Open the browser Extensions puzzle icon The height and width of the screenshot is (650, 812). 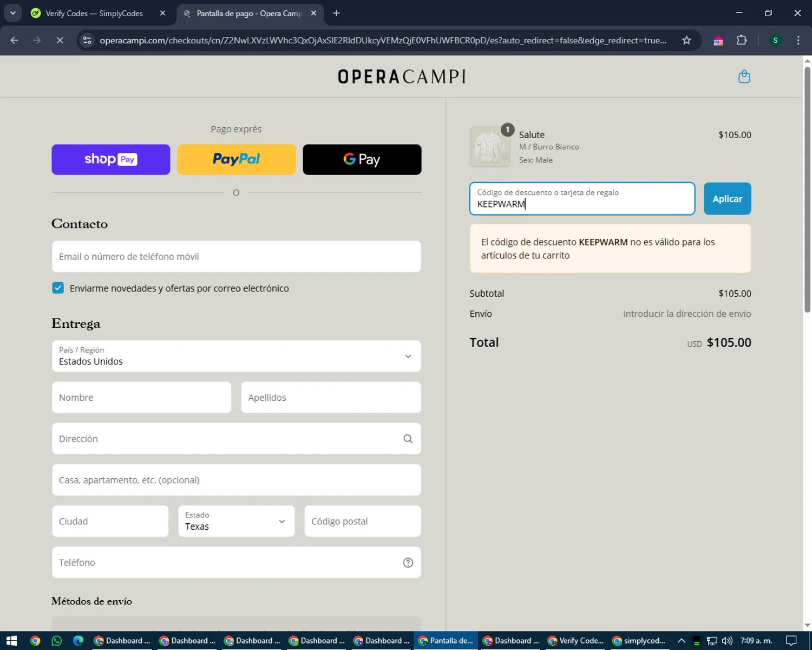click(742, 41)
